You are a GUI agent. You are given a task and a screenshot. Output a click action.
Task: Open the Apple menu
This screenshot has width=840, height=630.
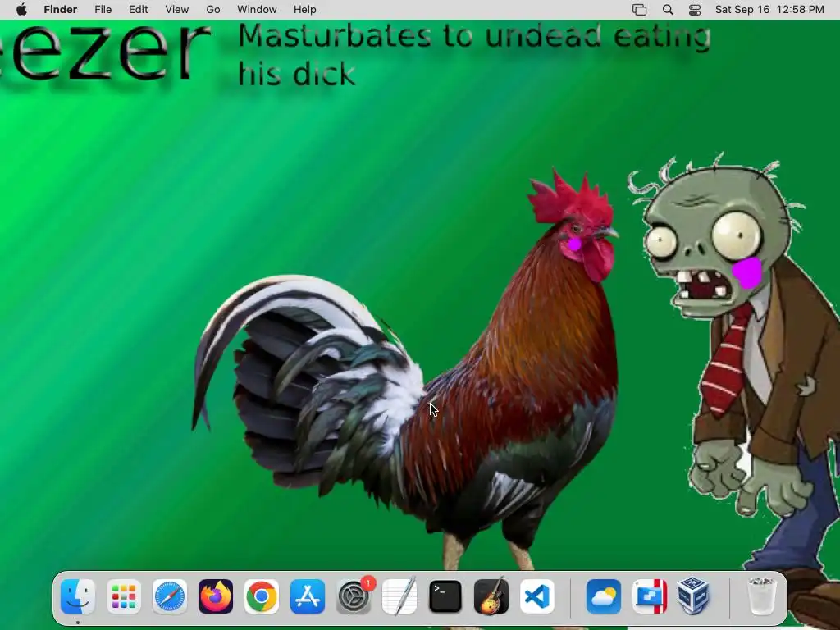click(21, 10)
